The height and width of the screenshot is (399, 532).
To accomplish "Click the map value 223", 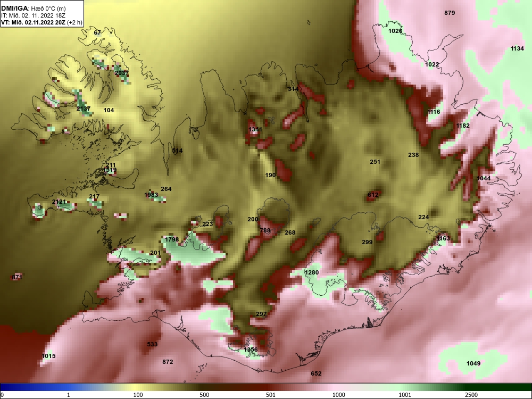I will click(207, 225).
